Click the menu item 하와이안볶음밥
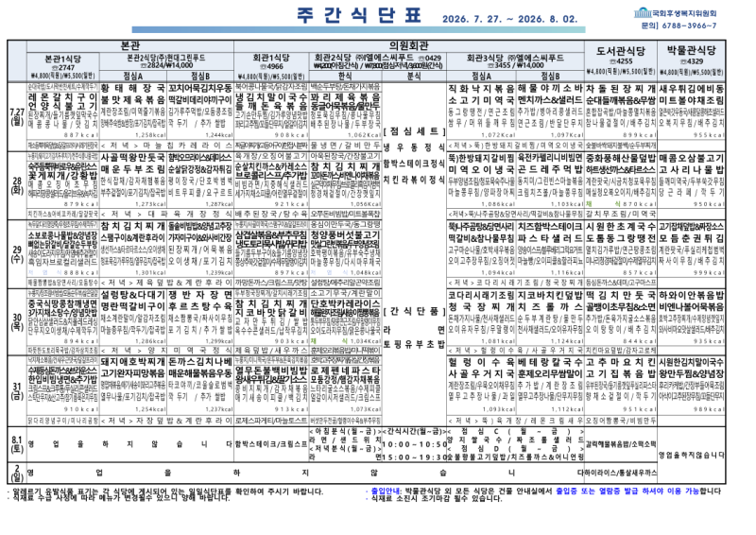This screenshot has height=535, width=756. coord(692,294)
